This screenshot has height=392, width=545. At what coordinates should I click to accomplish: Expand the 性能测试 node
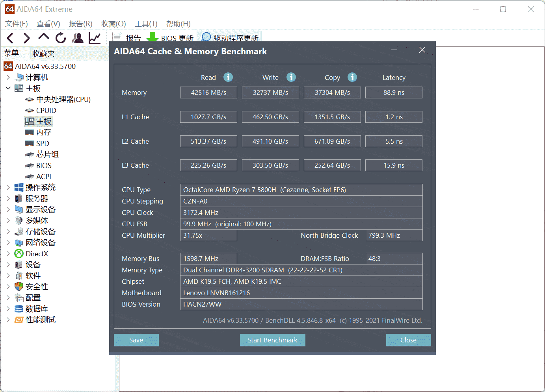tap(8, 320)
